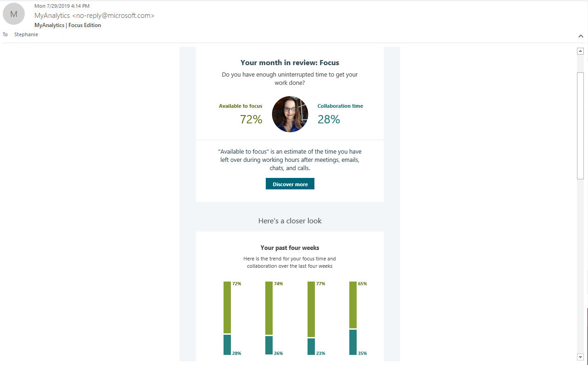The image size is (588, 365).
Task: Click the "Available to focus" label
Action: click(241, 106)
